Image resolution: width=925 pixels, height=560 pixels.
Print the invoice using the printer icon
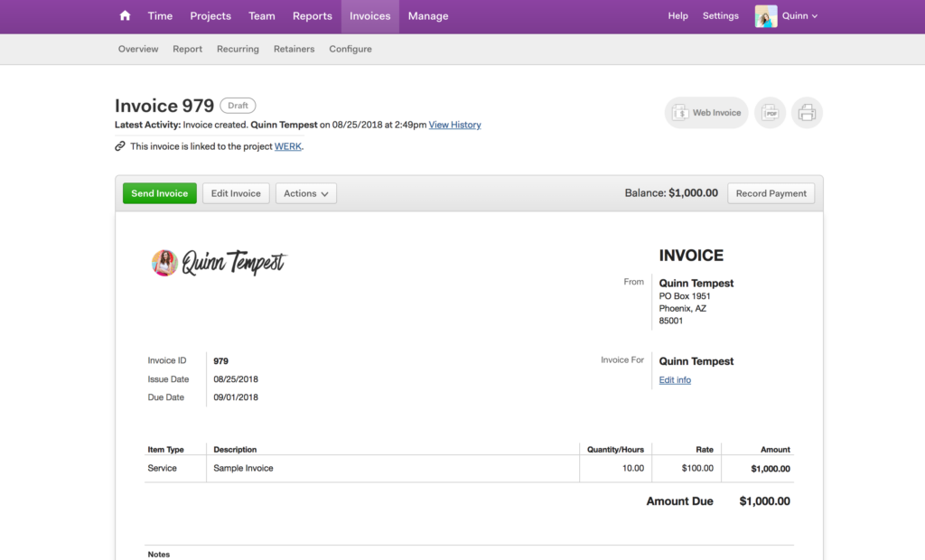(x=807, y=113)
